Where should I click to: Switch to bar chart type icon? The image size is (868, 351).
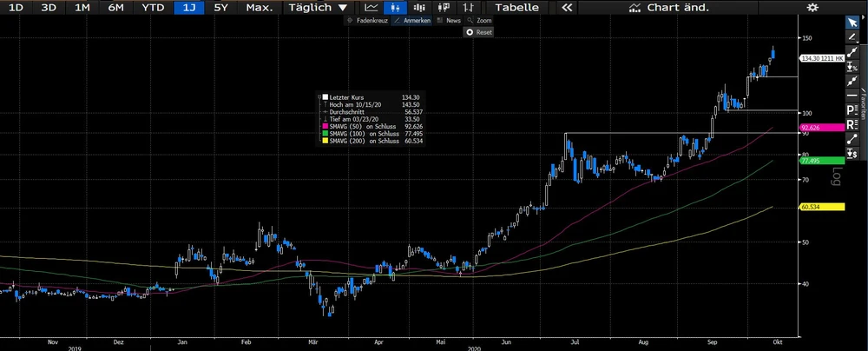469,8
